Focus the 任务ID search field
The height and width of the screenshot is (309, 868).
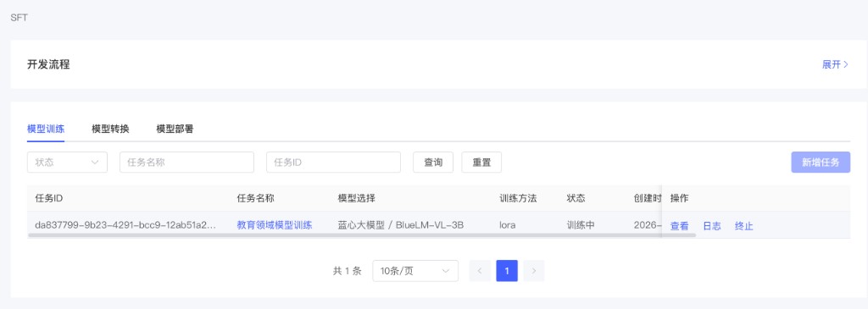point(334,163)
